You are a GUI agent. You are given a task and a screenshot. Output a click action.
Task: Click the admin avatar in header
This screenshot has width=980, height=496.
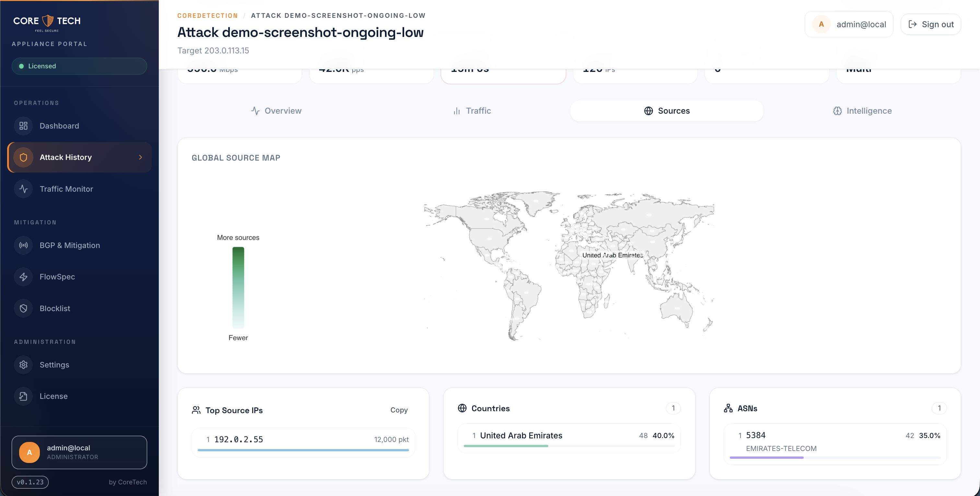click(821, 24)
